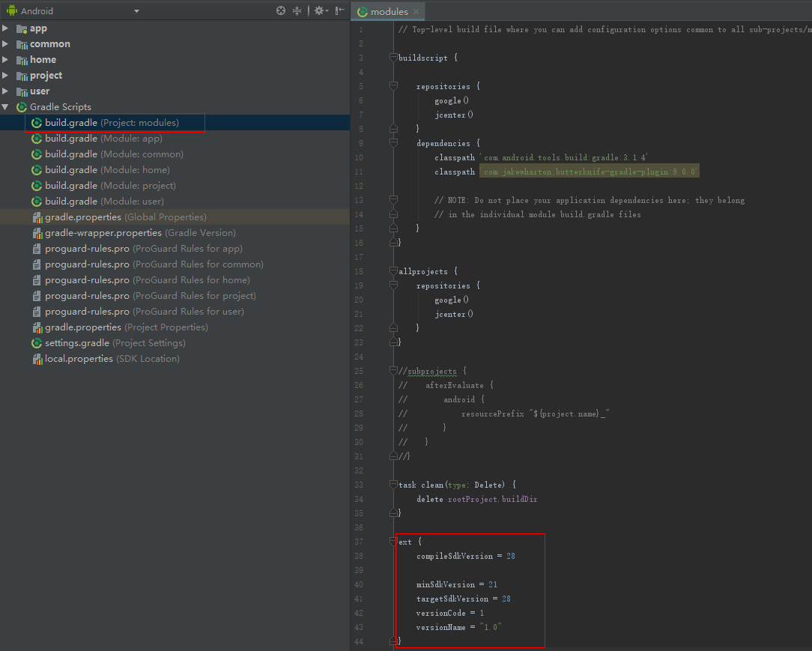This screenshot has width=812, height=651.
Task: Click the settings.gradle file icon
Action: [37, 343]
